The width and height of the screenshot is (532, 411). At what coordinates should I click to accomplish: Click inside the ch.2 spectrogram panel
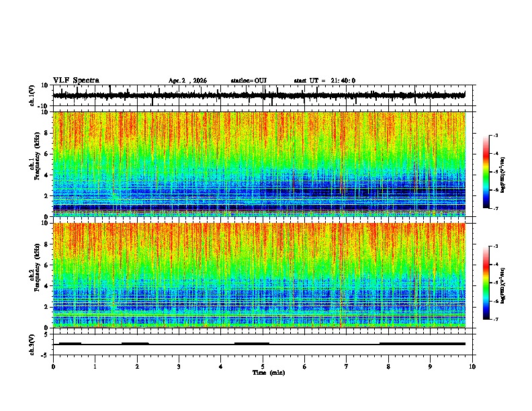(x=259, y=275)
